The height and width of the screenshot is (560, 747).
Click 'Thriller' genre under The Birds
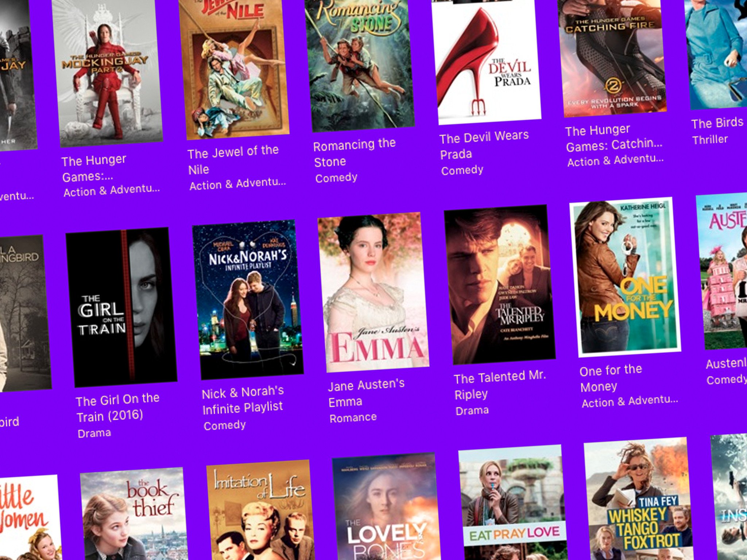tap(710, 139)
